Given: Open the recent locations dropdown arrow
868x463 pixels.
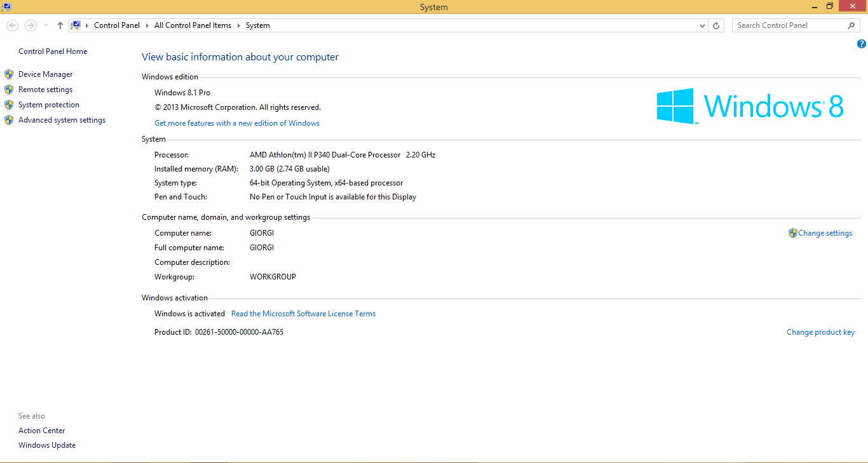Looking at the screenshot, I should coord(46,25).
